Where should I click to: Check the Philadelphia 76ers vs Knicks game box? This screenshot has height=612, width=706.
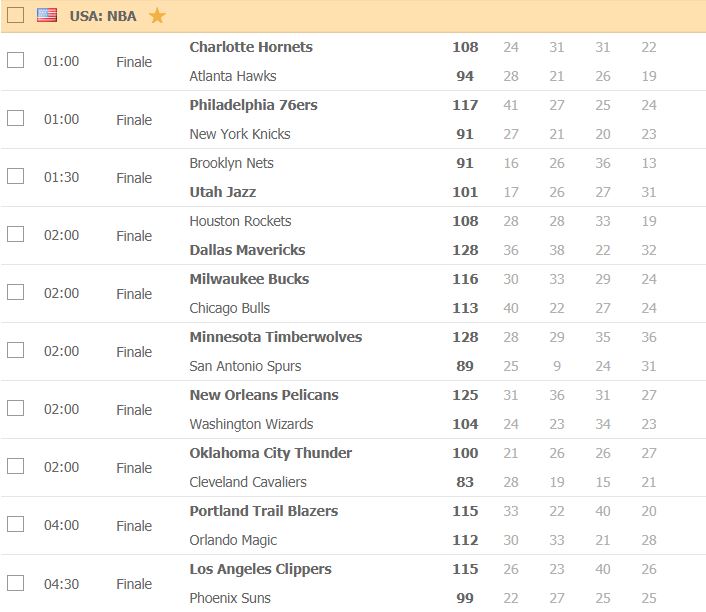pos(16,118)
